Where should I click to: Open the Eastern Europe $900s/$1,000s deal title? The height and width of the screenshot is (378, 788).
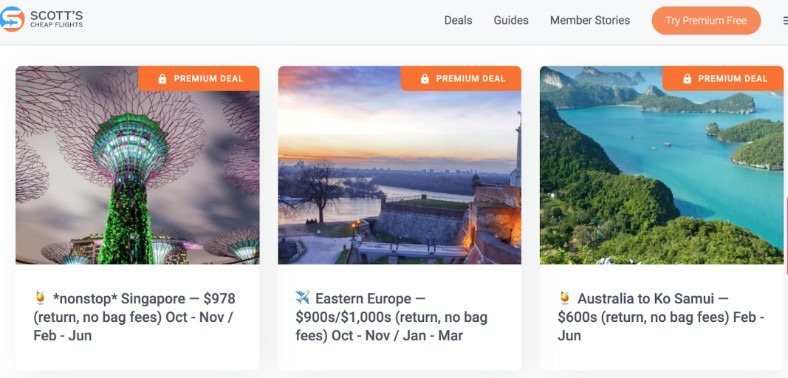click(391, 317)
